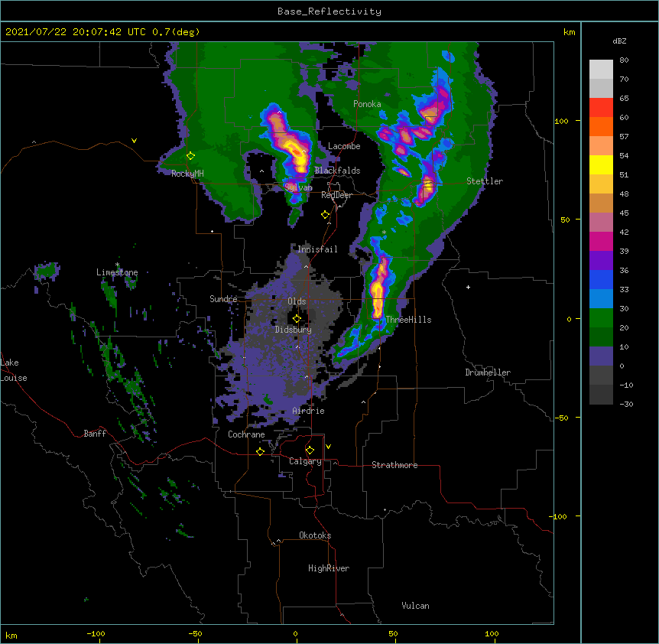The width and height of the screenshot is (659, 644).
Task: Click the ThreeHills city label
Action: click(408, 320)
